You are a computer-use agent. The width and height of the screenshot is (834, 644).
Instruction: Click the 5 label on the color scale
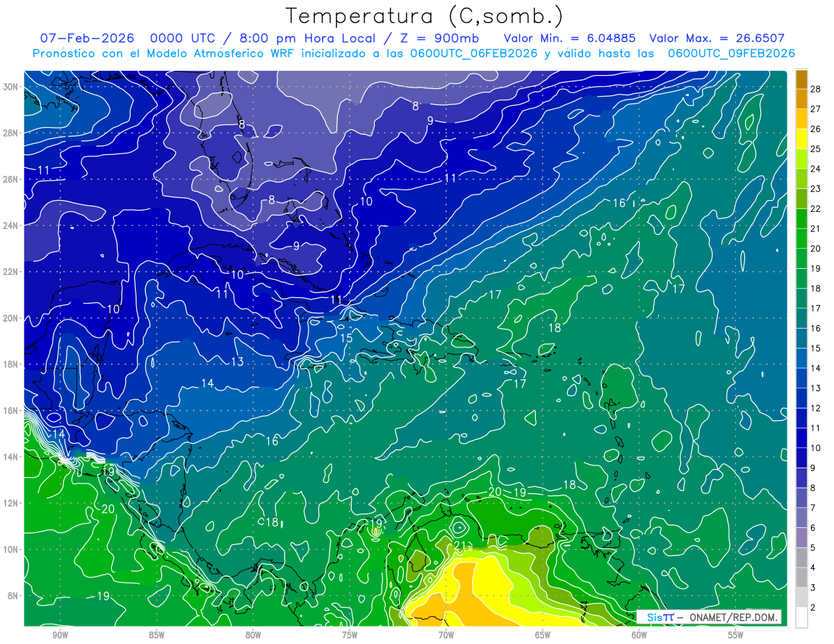tap(813, 547)
